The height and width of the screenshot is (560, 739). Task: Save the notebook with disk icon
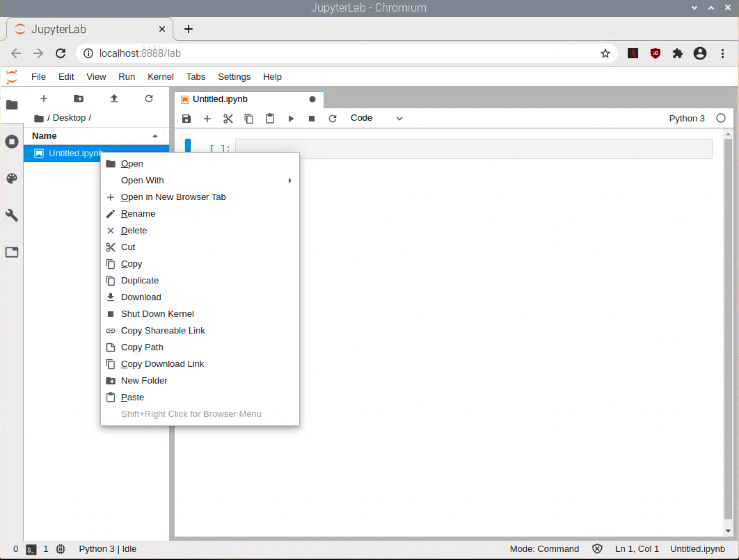(186, 119)
